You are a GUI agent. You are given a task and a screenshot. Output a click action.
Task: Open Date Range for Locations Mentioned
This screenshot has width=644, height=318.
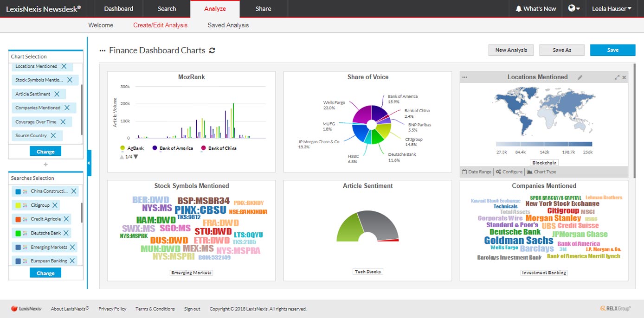click(477, 172)
